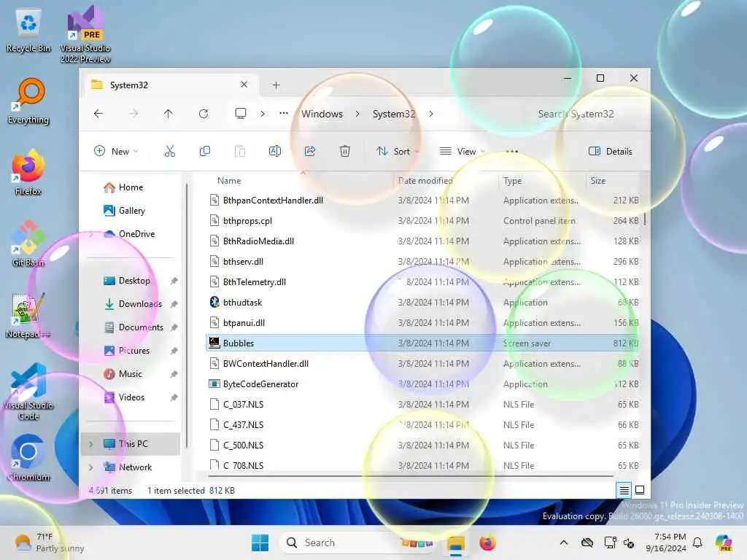Go back with the Back arrow
This screenshot has width=747, height=560.
98,114
